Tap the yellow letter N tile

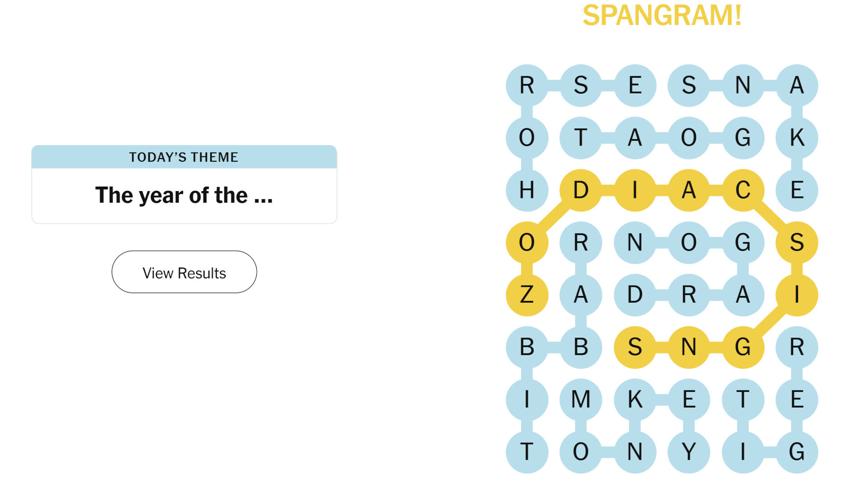[x=689, y=347]
